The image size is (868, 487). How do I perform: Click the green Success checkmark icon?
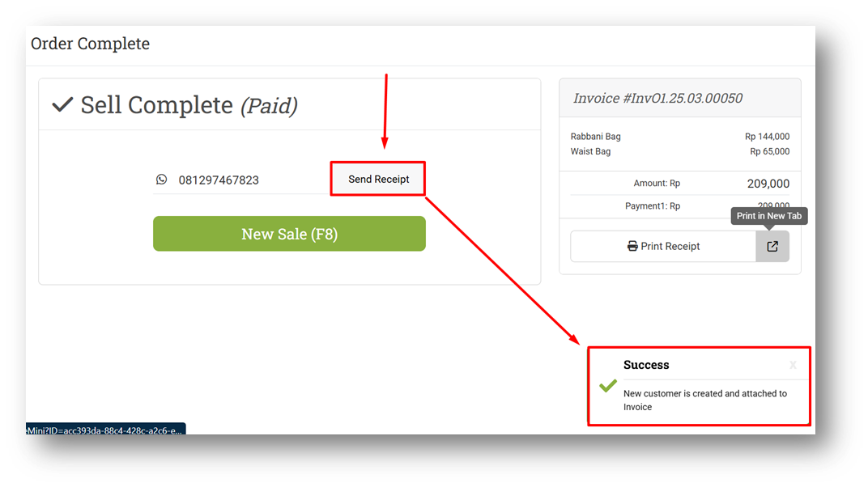608,385
